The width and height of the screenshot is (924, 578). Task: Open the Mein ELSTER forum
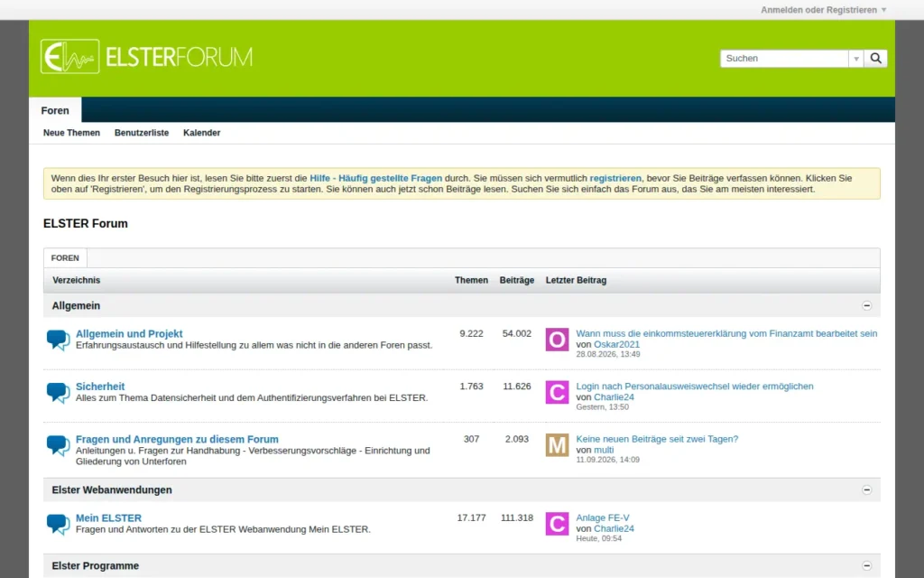[x=108, y=517]
